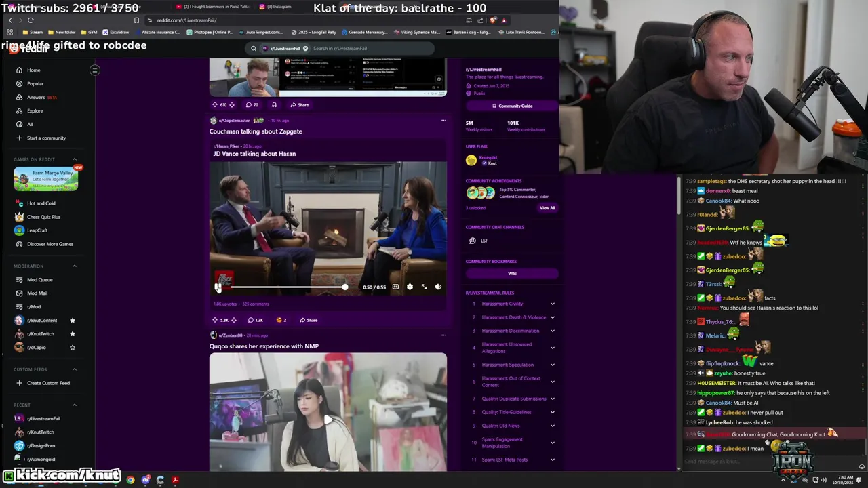Bookmark the page in the address bar
This screenshot has width=868, height=488.
click(x=136, y=20)
